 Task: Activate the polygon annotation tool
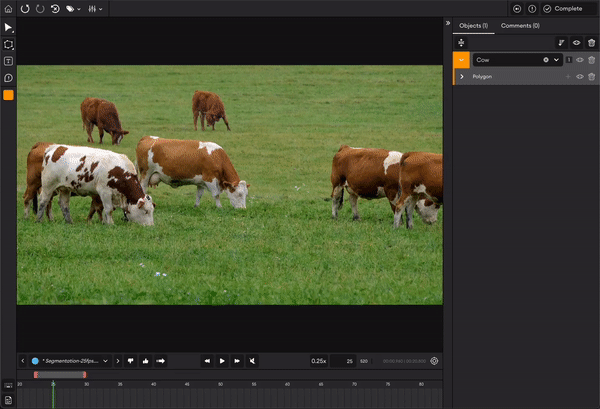click(x=8, y=45)
